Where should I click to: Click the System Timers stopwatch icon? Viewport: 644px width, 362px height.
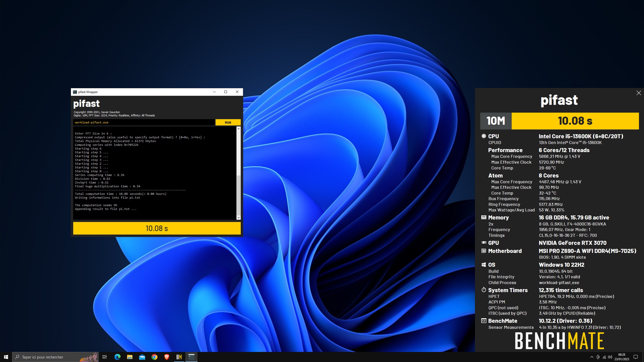[x=484, y=290]
